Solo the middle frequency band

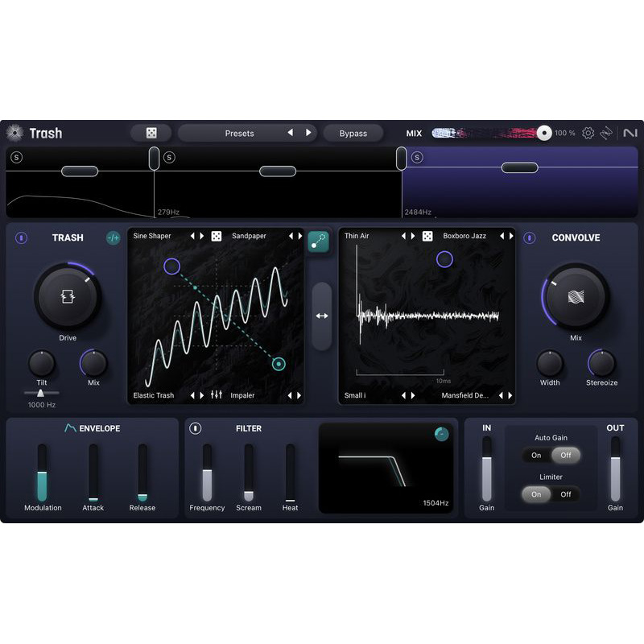pos(169,157)
